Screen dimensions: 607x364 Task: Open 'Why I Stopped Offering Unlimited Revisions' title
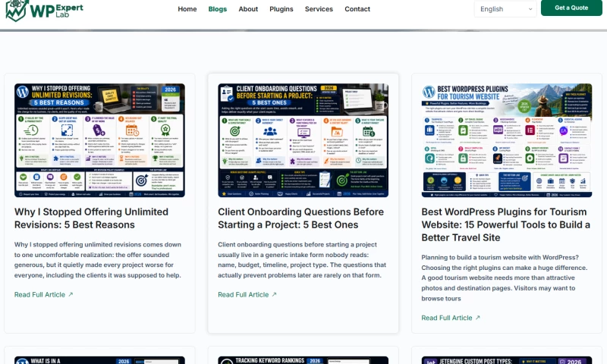[x=91, y=218]
